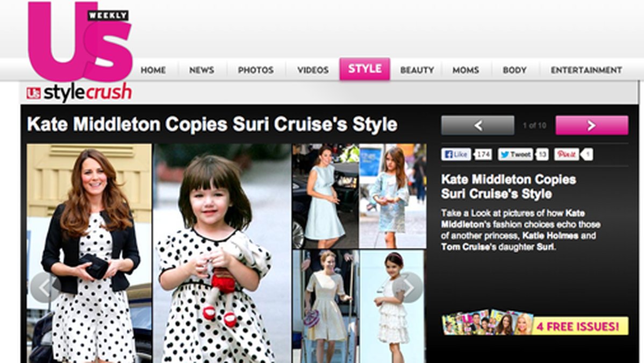Screen dimensions: 644x363
Task: Click the 4 FREE ISSUES banner
Action: (x=535, y=323)
